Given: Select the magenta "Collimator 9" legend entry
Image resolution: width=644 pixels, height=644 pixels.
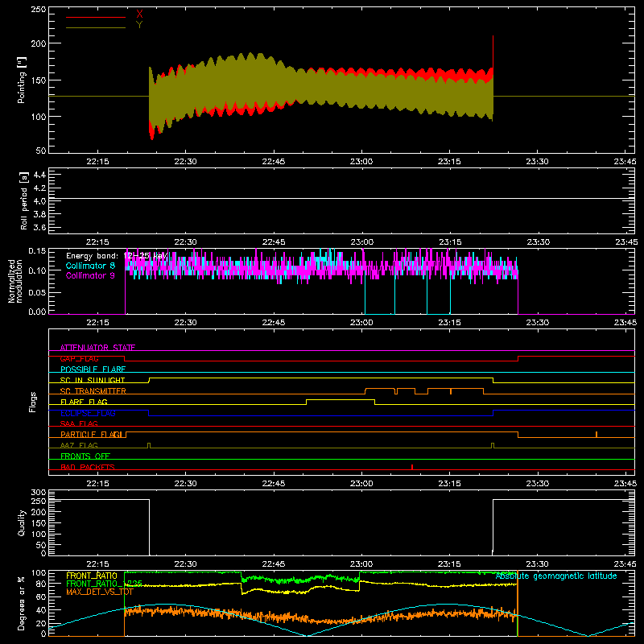Looking at the screenshot, I should [90, 275].
